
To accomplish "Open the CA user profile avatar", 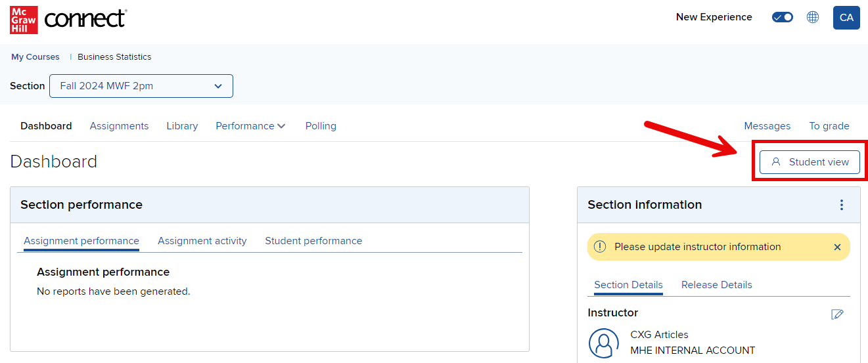I will (846, 18).
